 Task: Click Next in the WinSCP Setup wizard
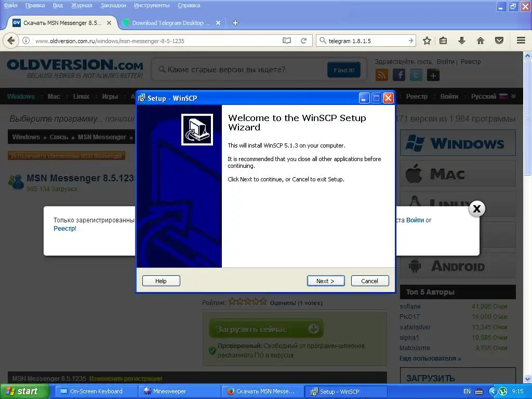click(x=326, y=281)
